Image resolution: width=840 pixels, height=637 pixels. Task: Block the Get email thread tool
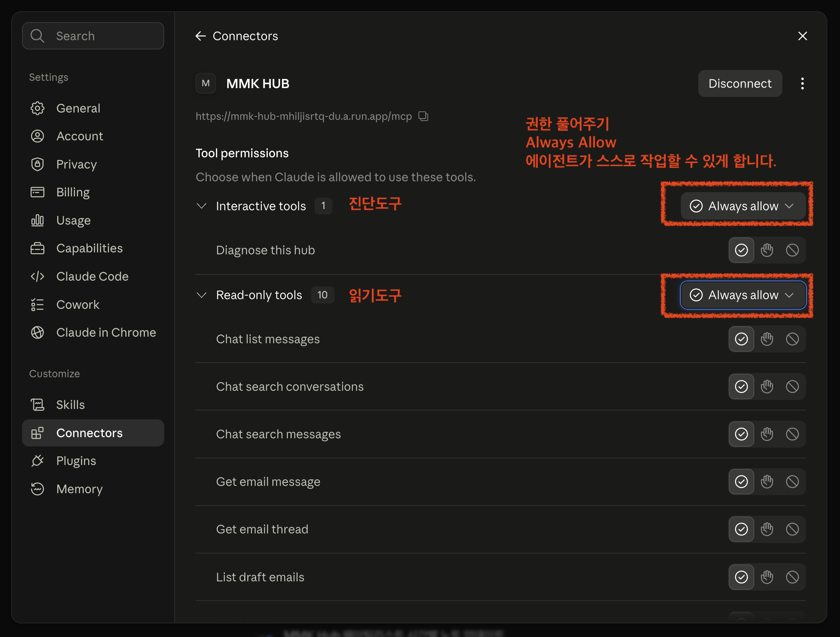[792, 529]
